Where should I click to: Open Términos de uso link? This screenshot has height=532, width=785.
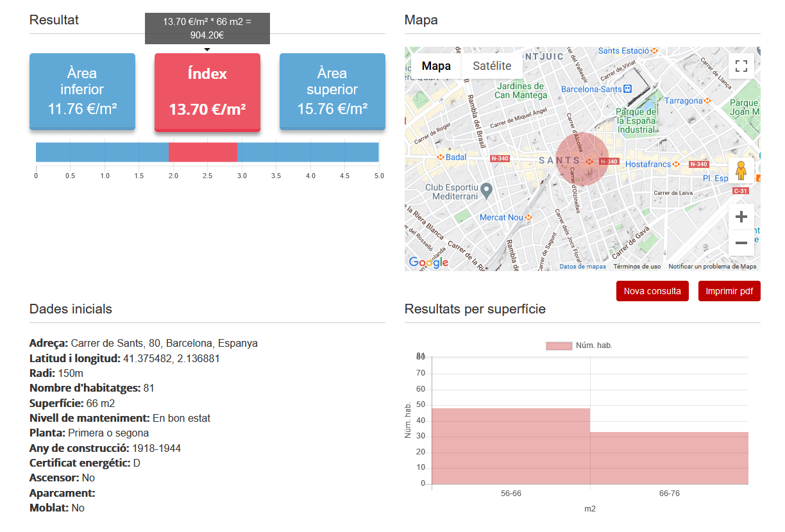(x=637, y=267)
